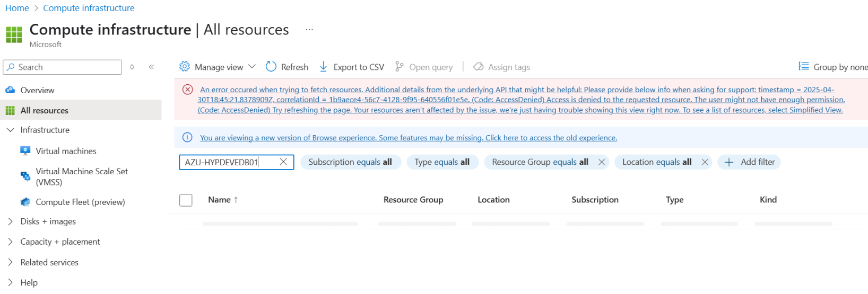Viewport: 868px width, 294px height.
Task: Open the Manage view dropdown chevron
Action: click(252, 67)
